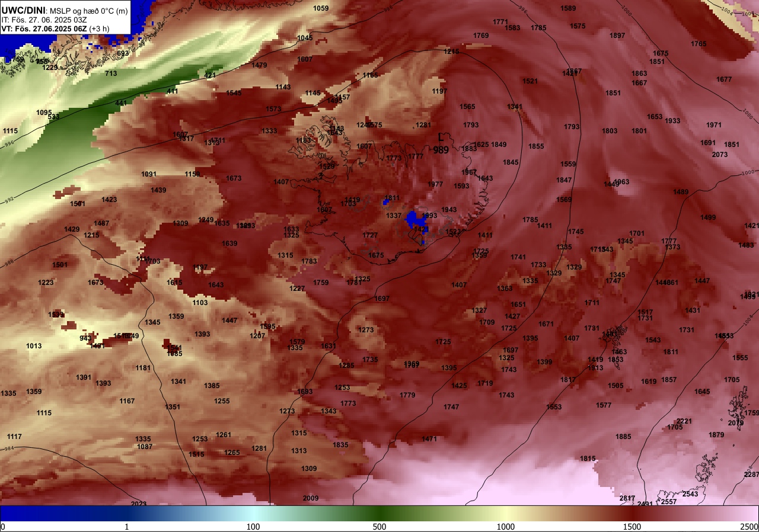Click the height value 1471

click(x=429, y=439)
